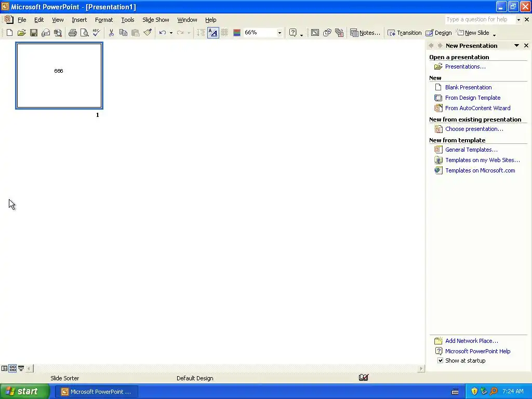The image size is (532, 399).
Task: Open General Templates... link
Action: click(x=471, y=150)
